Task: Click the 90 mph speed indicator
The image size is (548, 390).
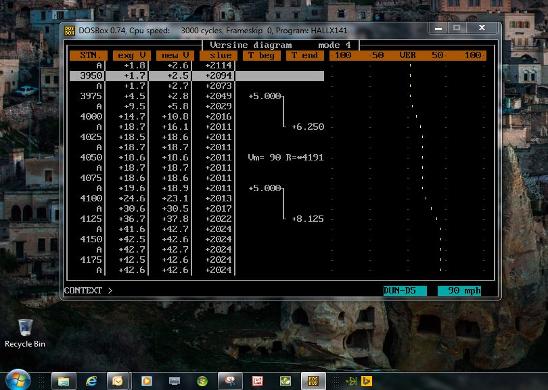Action: coord(459,291)
